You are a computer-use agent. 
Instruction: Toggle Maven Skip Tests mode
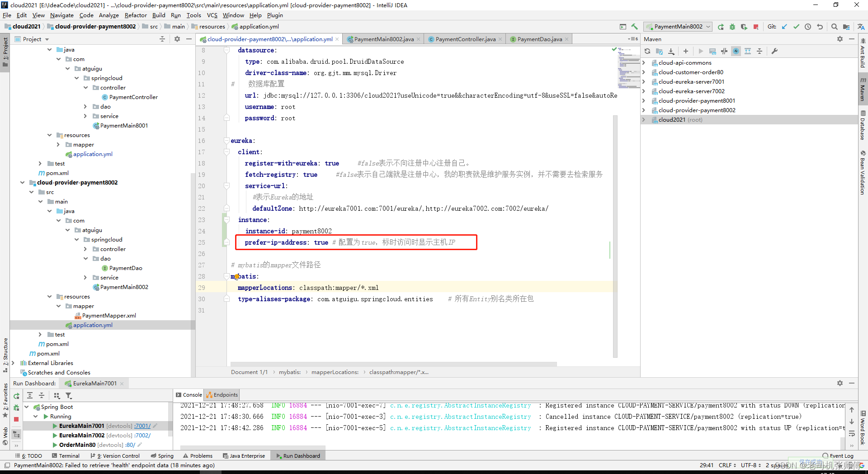(x=736, y=51)
